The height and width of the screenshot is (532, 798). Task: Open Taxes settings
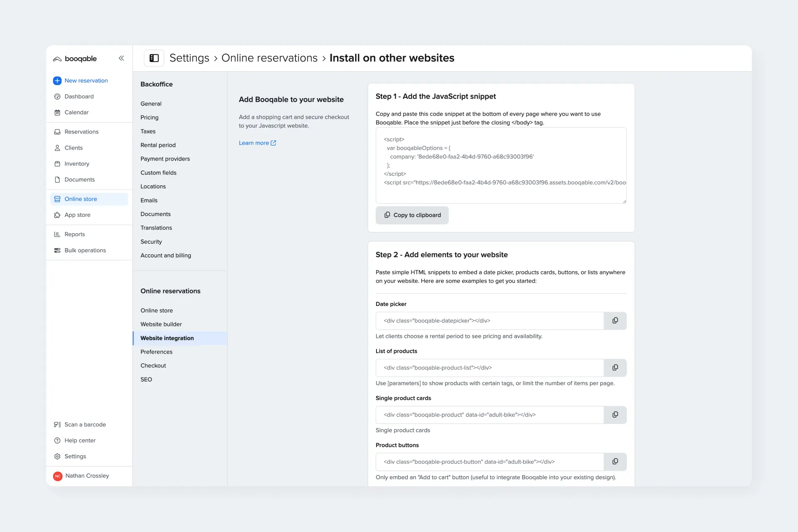pos(148,131)
